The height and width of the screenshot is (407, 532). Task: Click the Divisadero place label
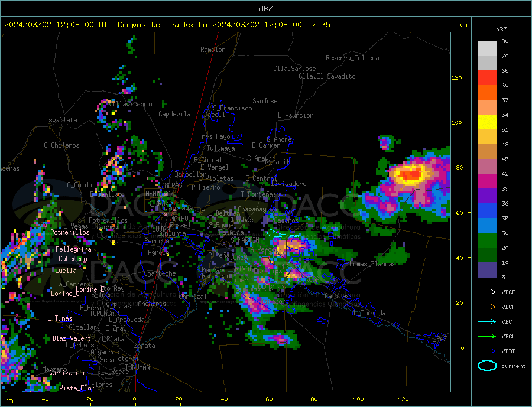coord(288,184)
